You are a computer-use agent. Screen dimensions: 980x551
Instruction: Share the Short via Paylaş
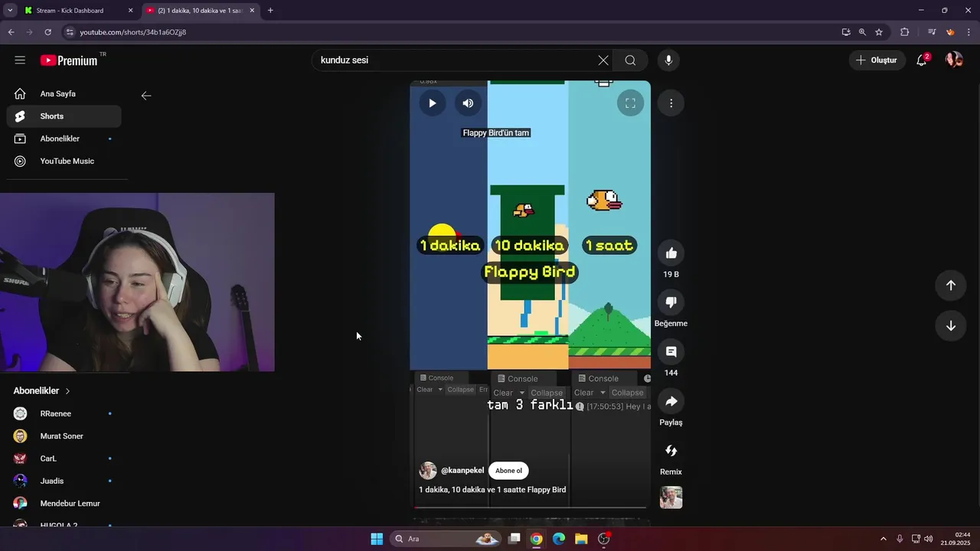click(671, 402)
